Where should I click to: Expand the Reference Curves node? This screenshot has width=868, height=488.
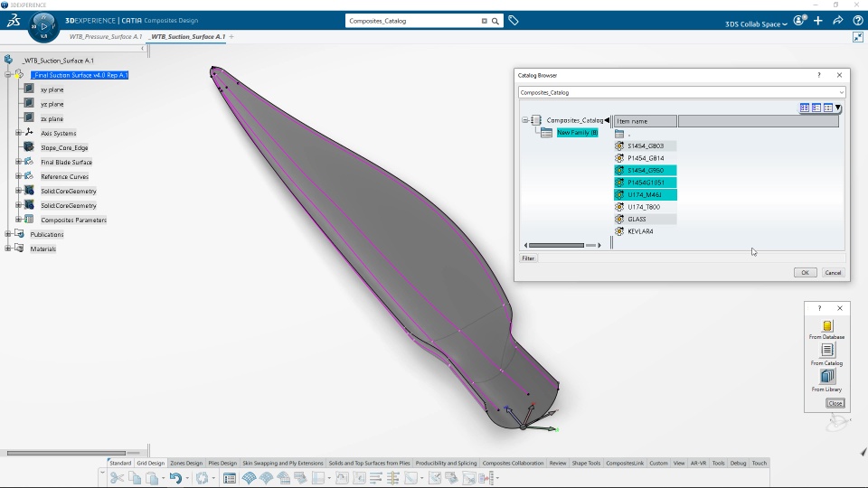(18, 176)
